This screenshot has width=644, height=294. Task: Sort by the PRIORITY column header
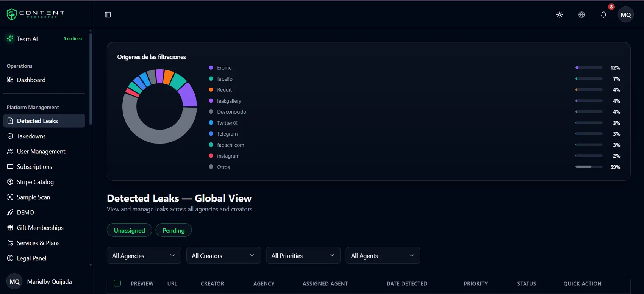[476, 283]
